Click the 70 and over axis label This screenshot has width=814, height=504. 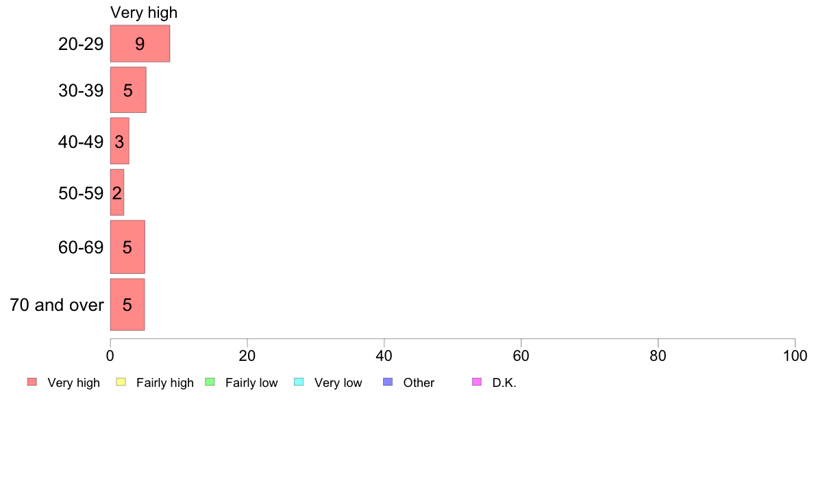pyautogui.click(x=57, y=305)
